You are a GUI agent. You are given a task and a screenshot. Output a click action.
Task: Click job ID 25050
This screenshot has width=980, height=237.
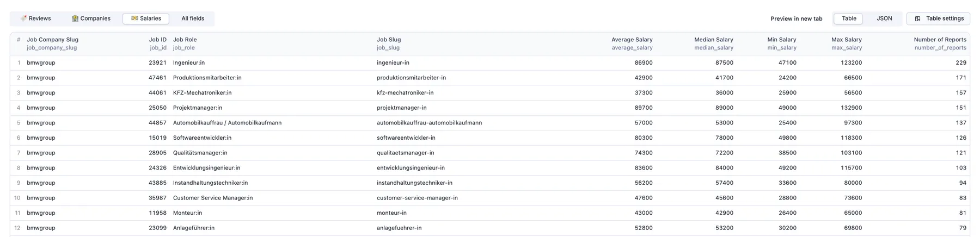pos(158,108)
